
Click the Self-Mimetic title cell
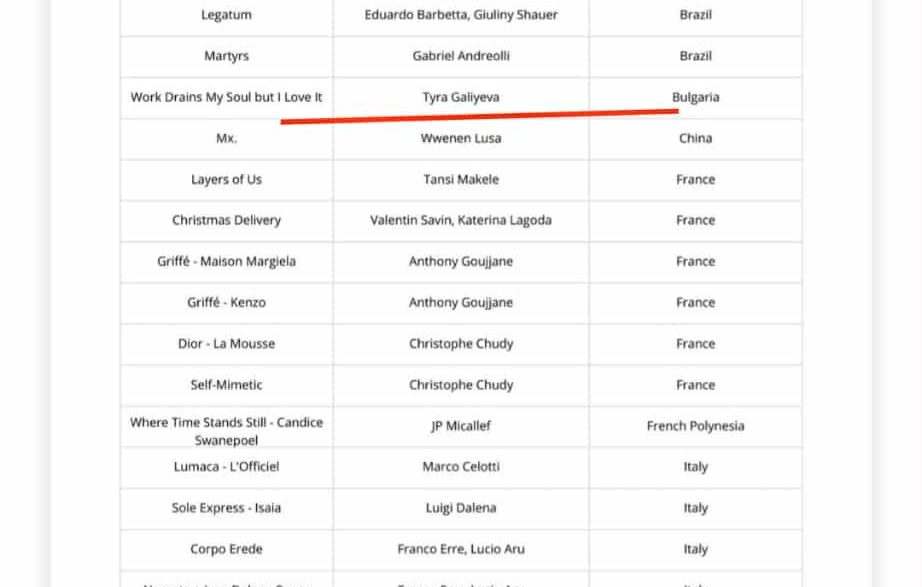click(x=226, y=384)
